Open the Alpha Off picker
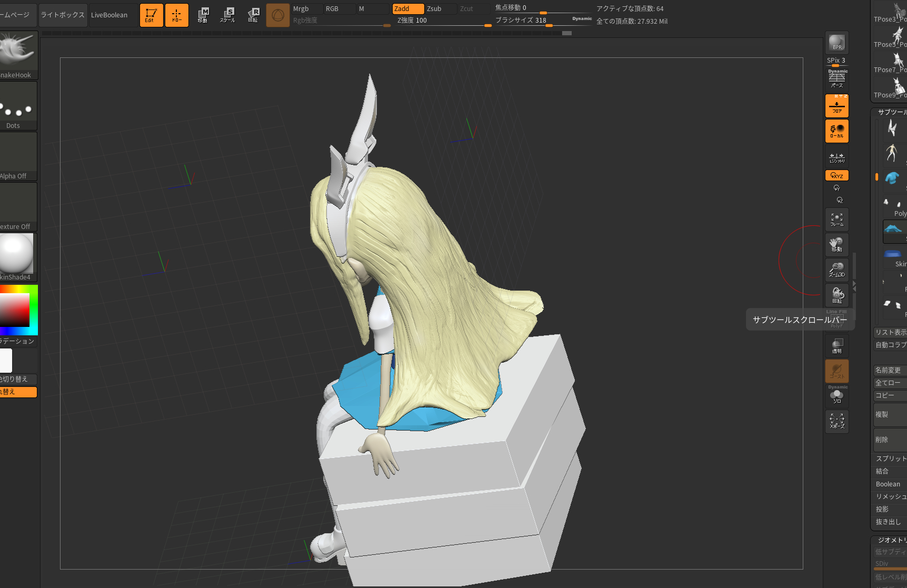The image size is (907, 588). 18,156
